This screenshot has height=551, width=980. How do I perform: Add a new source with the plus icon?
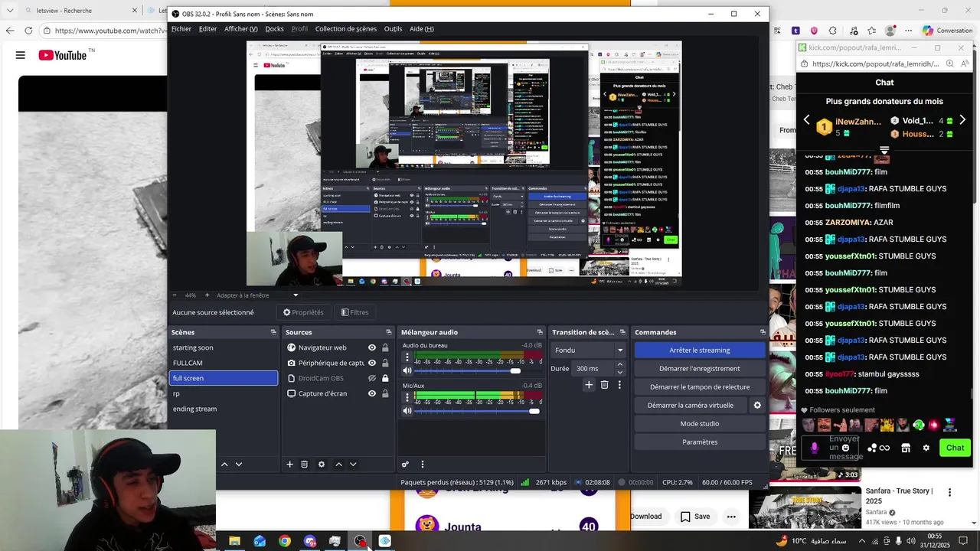289,465
